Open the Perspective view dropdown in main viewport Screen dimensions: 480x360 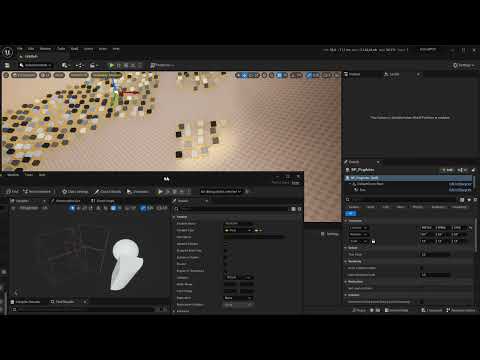[24, 75]
